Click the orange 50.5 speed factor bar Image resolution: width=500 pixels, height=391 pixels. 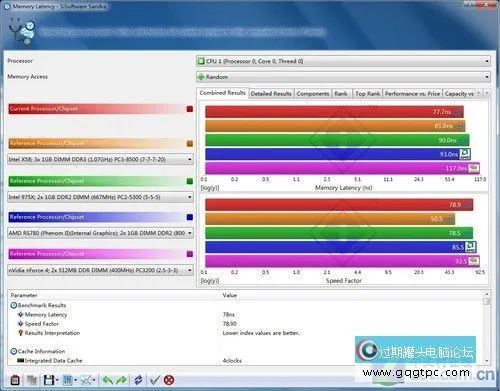pyautogui.click(x=330, y=219)
